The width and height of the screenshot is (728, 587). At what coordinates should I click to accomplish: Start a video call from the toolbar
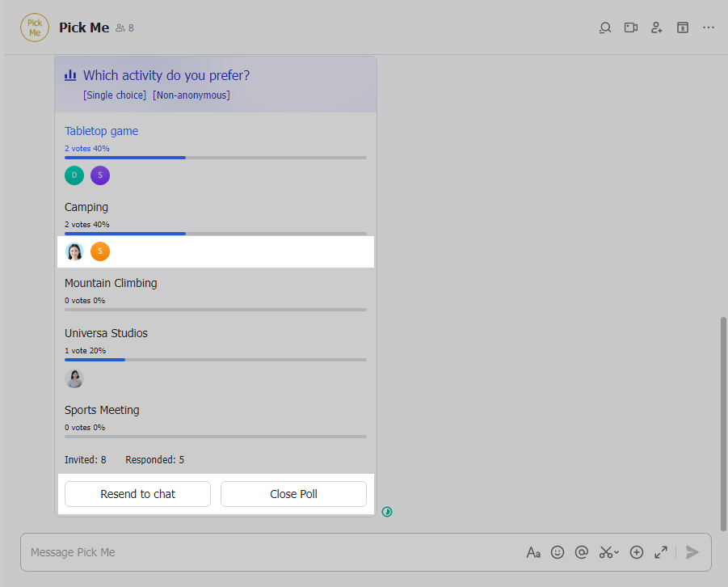tap(630, 27)
